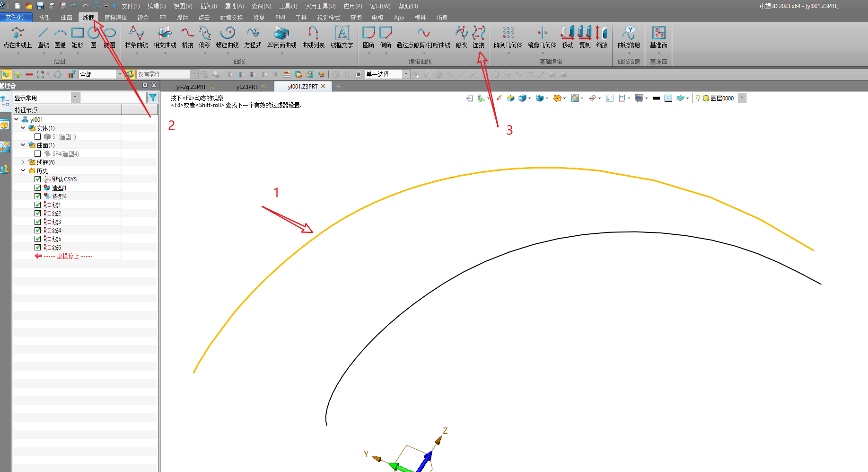Add a new document tab with plus
Image resolution: width=868 pixels, height=472 pixels.
pyautogui.click(x=338, y=86)
